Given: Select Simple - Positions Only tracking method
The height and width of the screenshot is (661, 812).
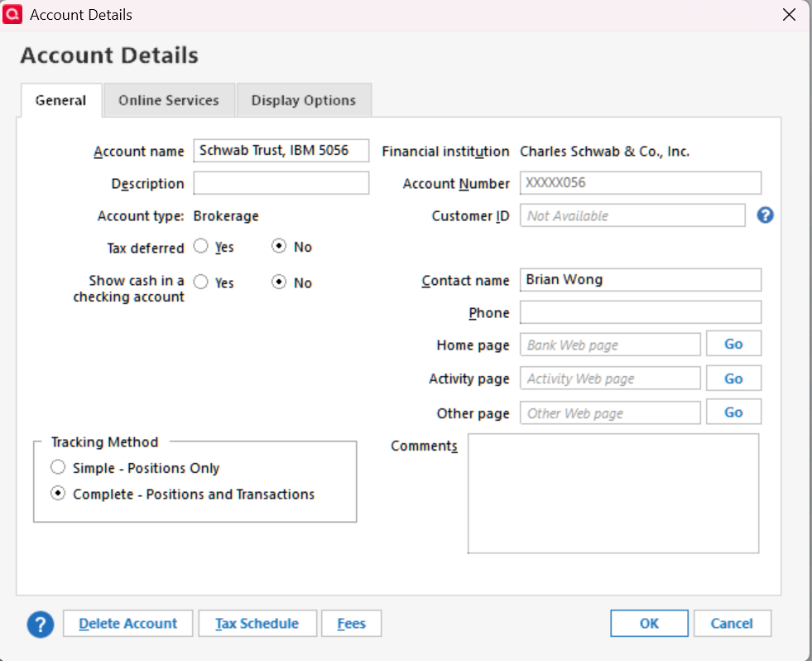Looking at the screenshot, I should (x=58, y=467).
